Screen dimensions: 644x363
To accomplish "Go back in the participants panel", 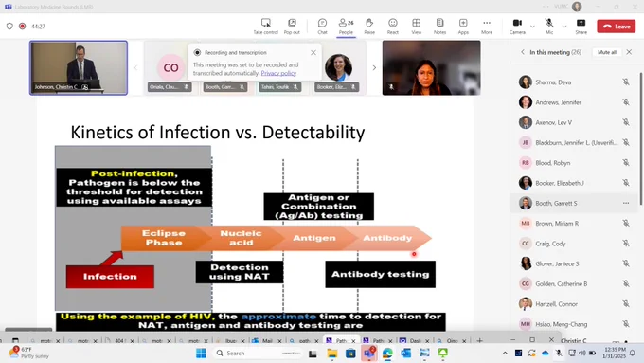I will point(523,52).
